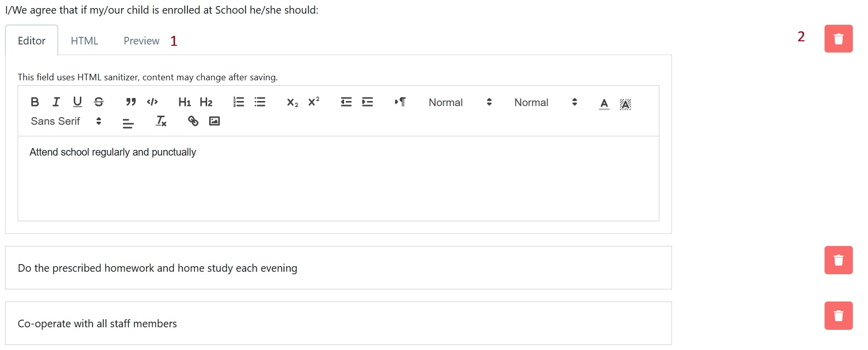
Task: Insert an image into the editor
Action: tap(214, 121)
